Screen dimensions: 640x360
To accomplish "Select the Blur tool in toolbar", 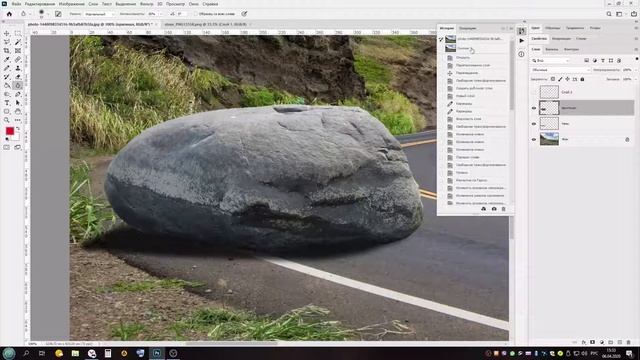I will click(x=18, y=85).
